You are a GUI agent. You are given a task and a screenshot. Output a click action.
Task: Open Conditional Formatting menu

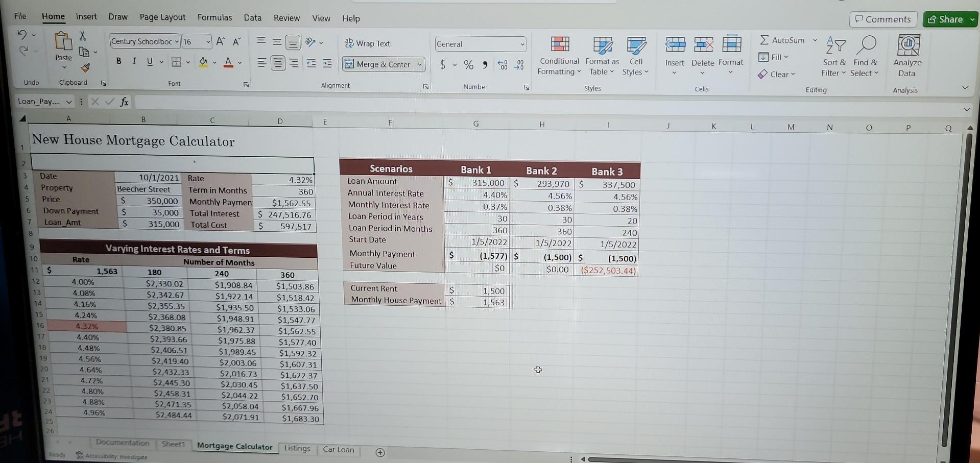pyautogui.click(x=559, y=55)
